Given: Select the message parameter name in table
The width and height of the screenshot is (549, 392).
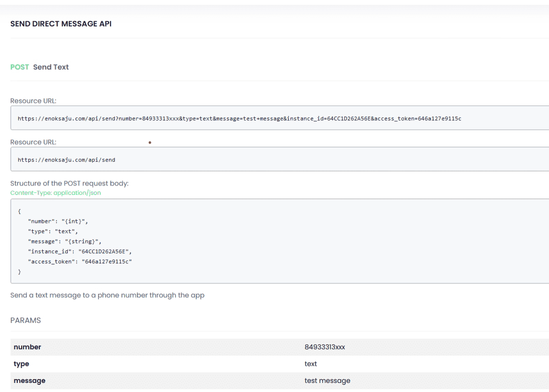Looking at the screenshot, I should click(x=30, y=381).
